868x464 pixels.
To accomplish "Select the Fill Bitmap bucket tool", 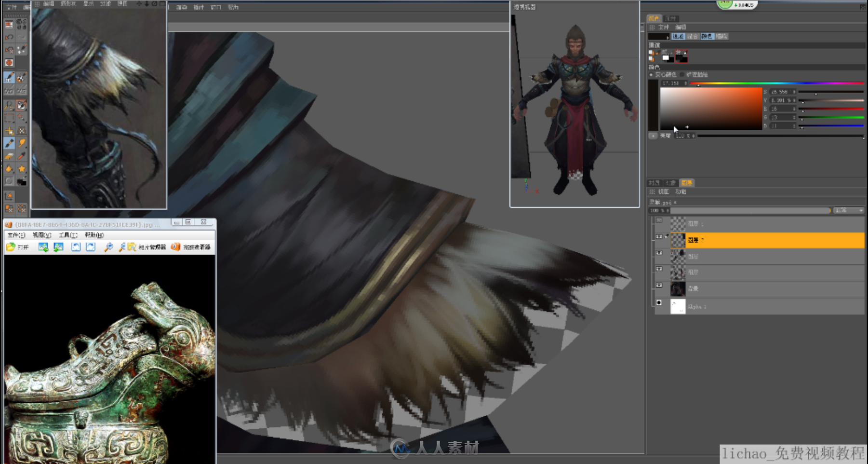I will (9, 169).
